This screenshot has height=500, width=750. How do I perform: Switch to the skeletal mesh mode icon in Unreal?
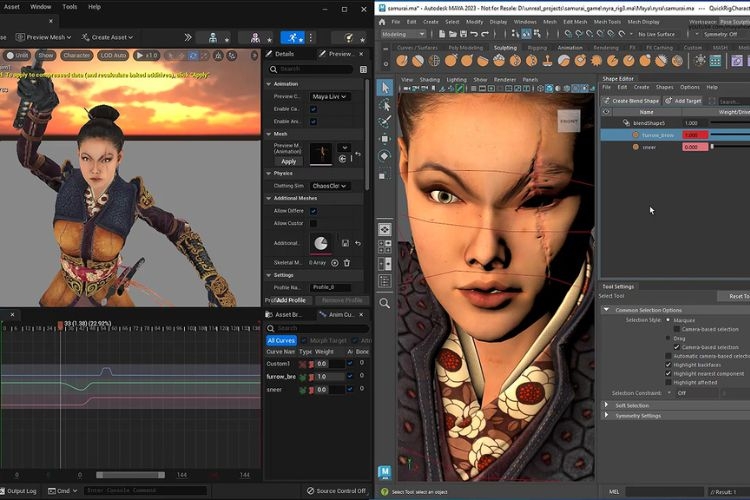click(x=255, y=38)
